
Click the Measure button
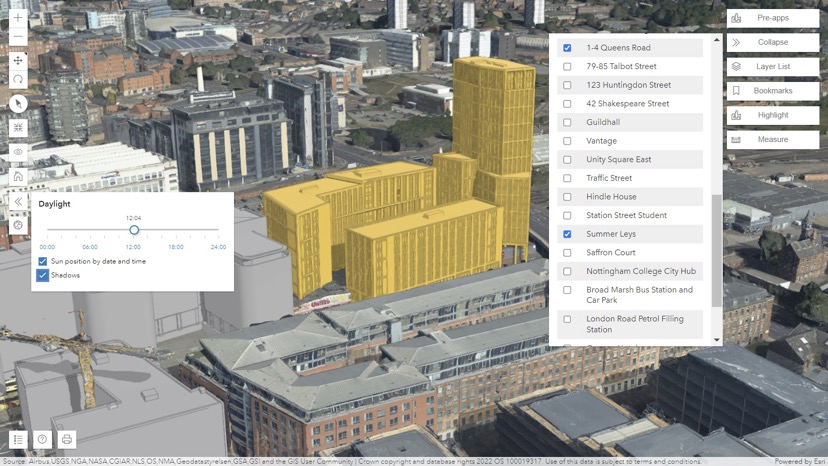pos(772,140)
